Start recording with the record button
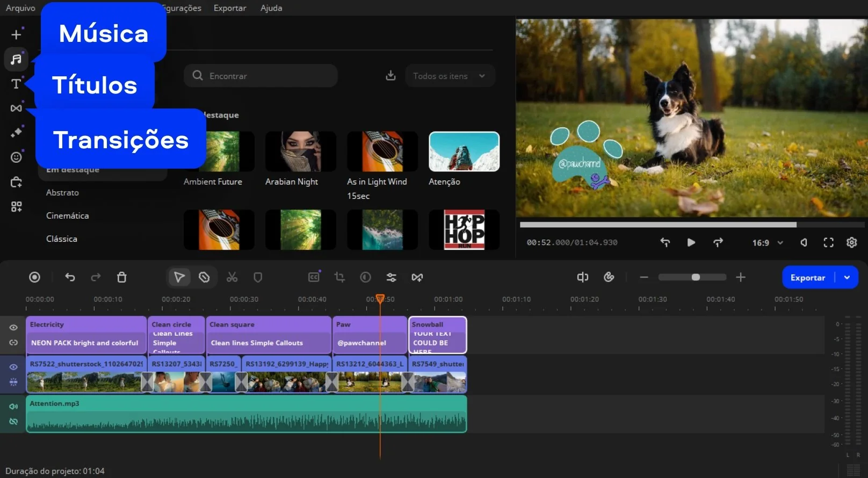868x478 pixels. (34, 277)
